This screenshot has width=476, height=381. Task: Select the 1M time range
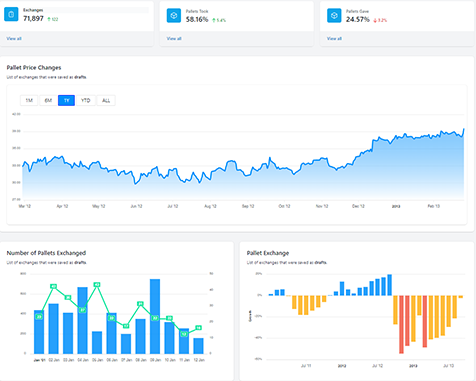click(x=29, y=100)
